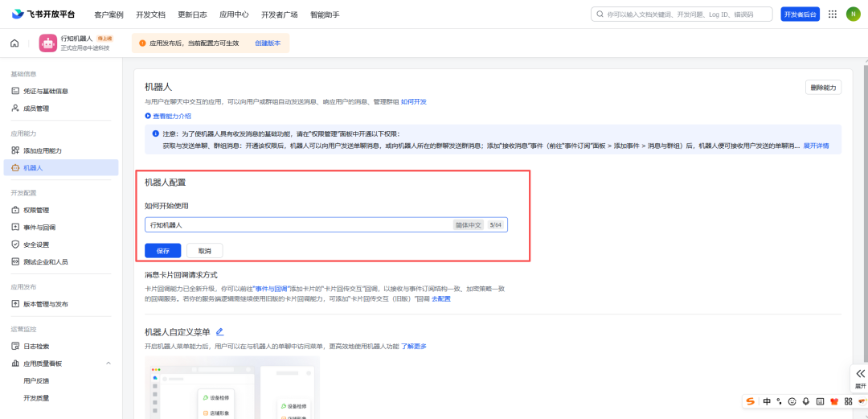Open the IME toolbox grid icon

pyautogui.click(x=848, y=401)
